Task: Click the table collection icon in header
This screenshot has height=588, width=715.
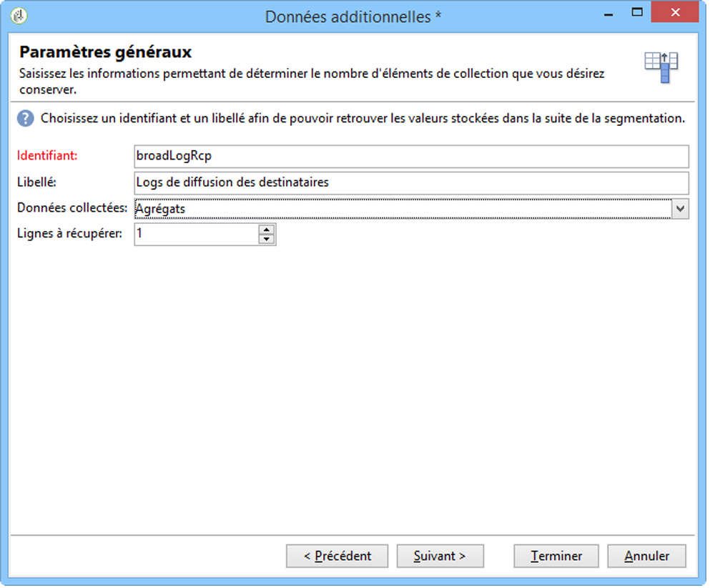Action: (661, 67)
